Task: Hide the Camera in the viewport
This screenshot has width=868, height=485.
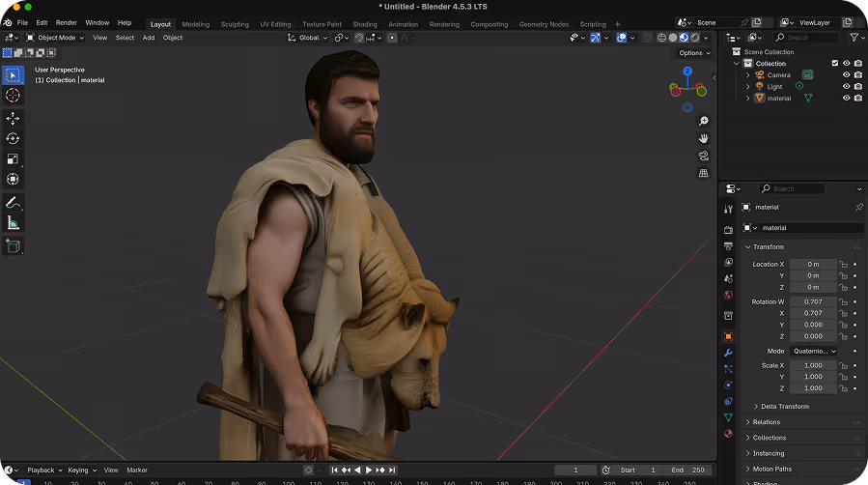Action: [847, 74]
